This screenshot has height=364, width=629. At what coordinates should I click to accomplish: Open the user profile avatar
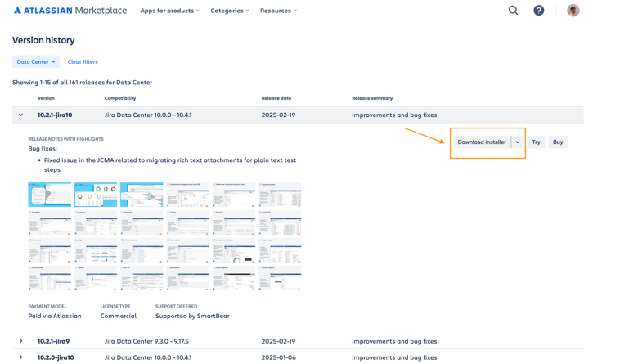tap(573, 11)
